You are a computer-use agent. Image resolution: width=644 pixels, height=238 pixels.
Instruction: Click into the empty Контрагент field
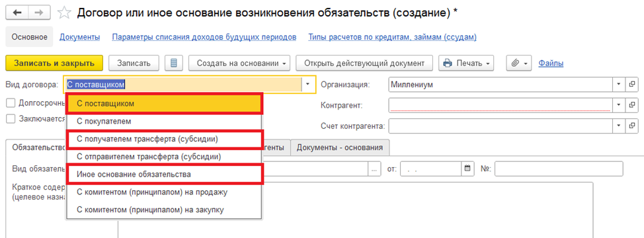tap(501, 106)
